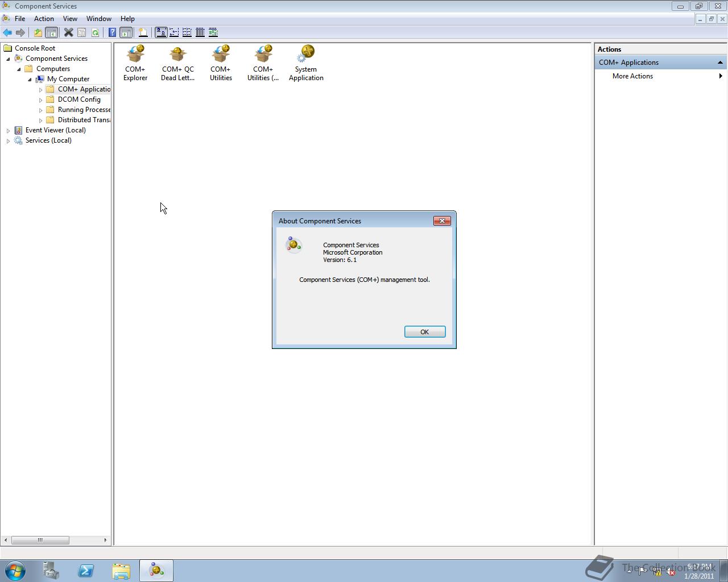The image size is (728, 582).
Task: Select Event Viewer (Local) in tree
Action: (x=56, y=130)
